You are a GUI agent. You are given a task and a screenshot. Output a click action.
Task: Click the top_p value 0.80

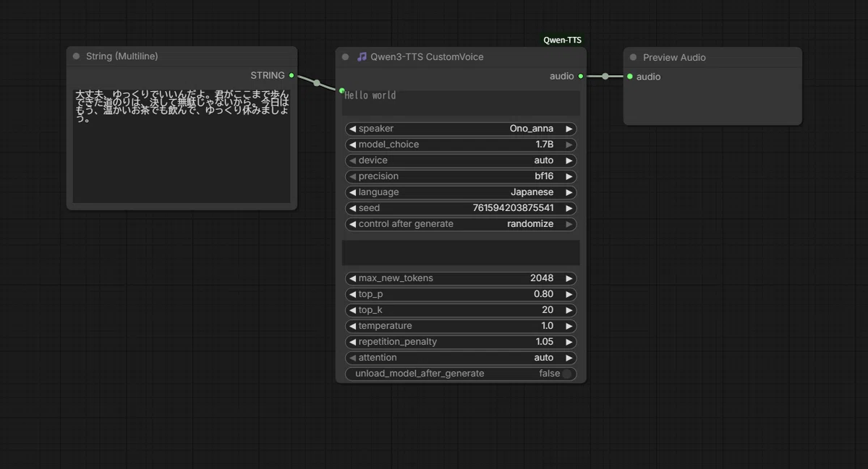544,294
